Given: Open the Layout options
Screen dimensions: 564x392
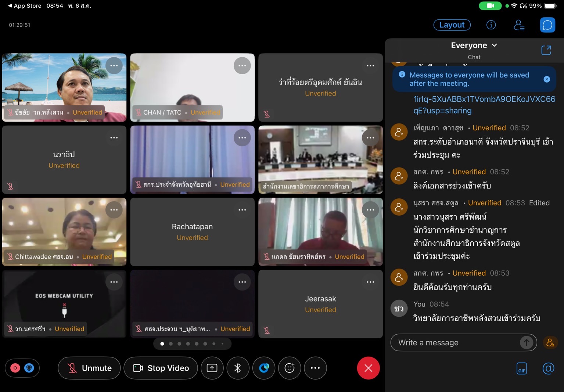Looking at the screenshot, I should click(452, 25).
